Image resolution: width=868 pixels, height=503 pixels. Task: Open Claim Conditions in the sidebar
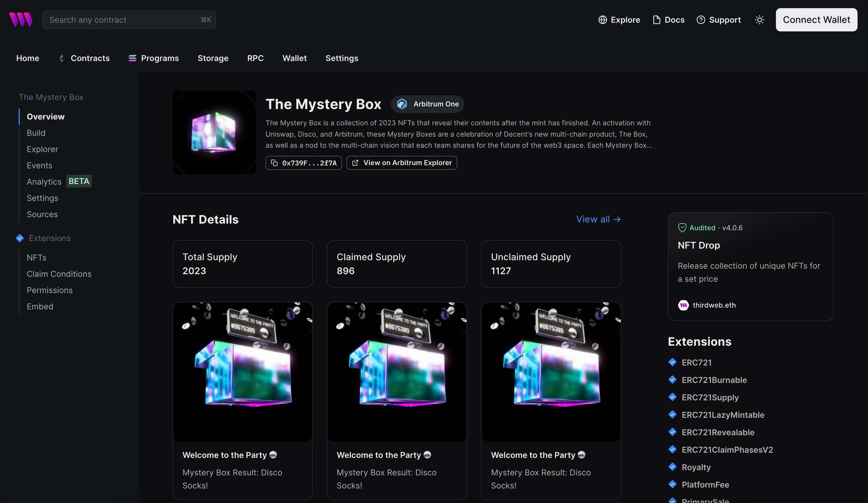coord(59,274)
